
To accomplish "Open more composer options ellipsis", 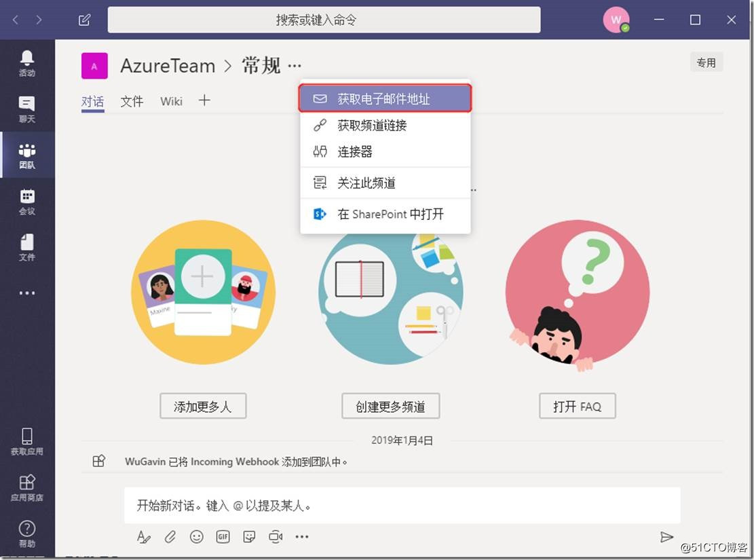I will pos(302,536).
